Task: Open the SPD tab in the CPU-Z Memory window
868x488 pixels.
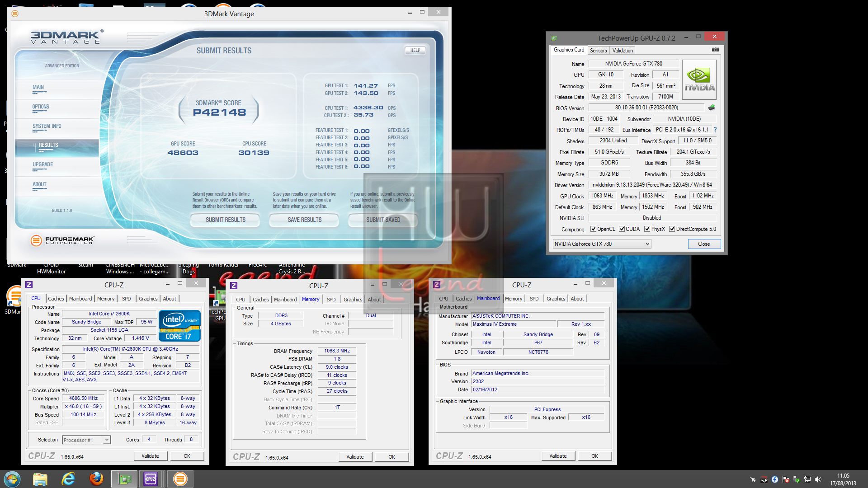Action: pos(331,300)
